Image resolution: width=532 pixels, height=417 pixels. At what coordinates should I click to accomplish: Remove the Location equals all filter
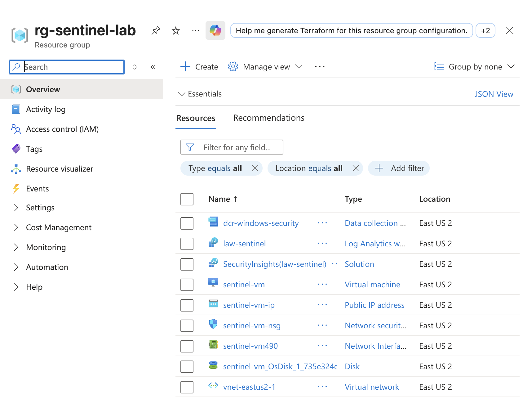[x=356, y=168]
